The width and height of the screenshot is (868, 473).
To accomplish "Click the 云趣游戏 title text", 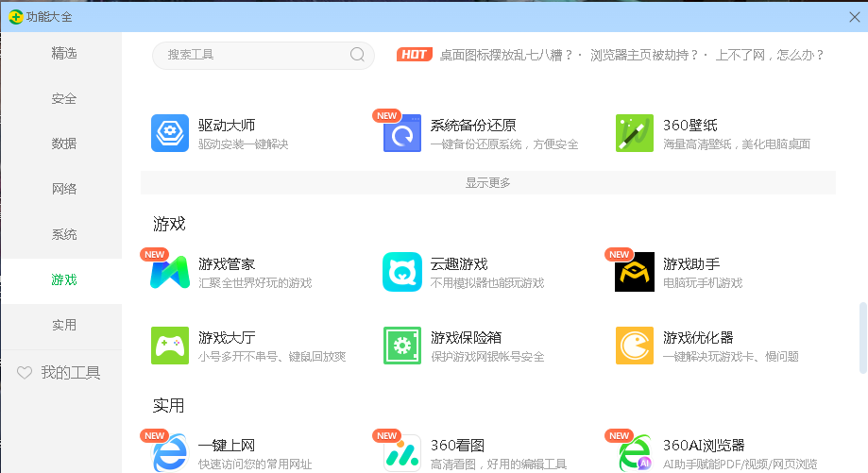I will tap(459, 264).
